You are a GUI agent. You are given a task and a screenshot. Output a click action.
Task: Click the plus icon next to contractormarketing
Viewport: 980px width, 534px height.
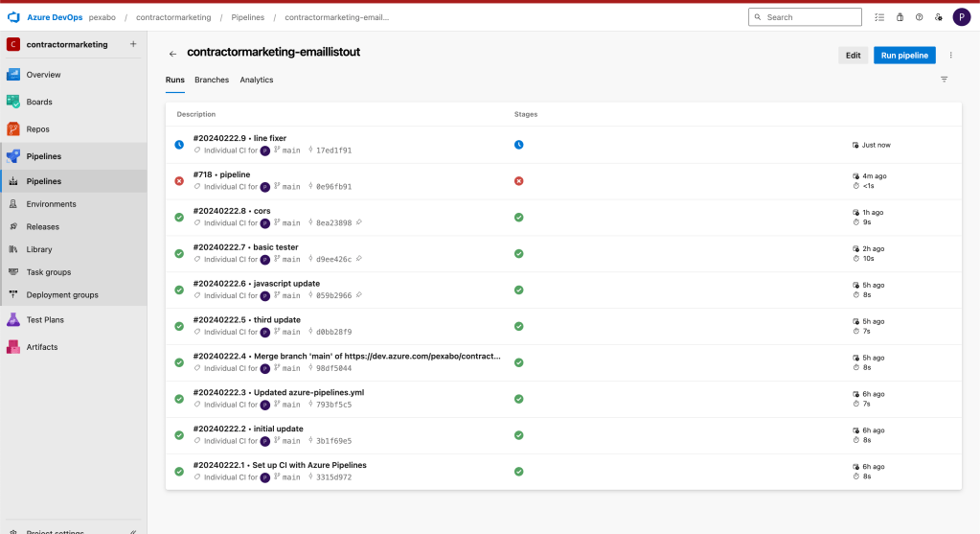click(133, 44)
